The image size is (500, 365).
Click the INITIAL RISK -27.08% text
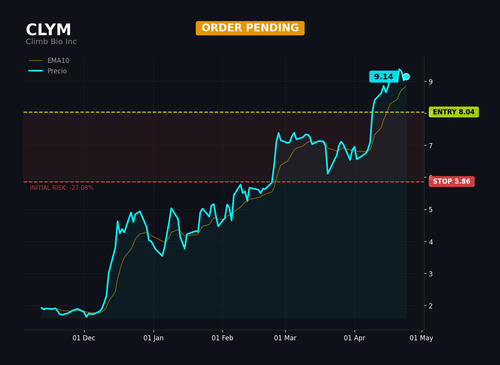click(x=62, y=188)
